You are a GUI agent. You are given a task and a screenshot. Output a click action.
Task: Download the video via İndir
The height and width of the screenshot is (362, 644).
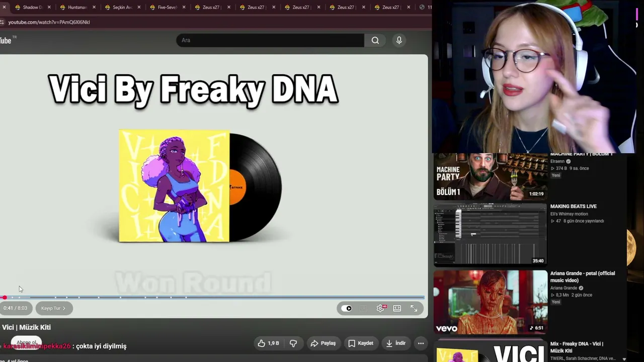point(395,343)
